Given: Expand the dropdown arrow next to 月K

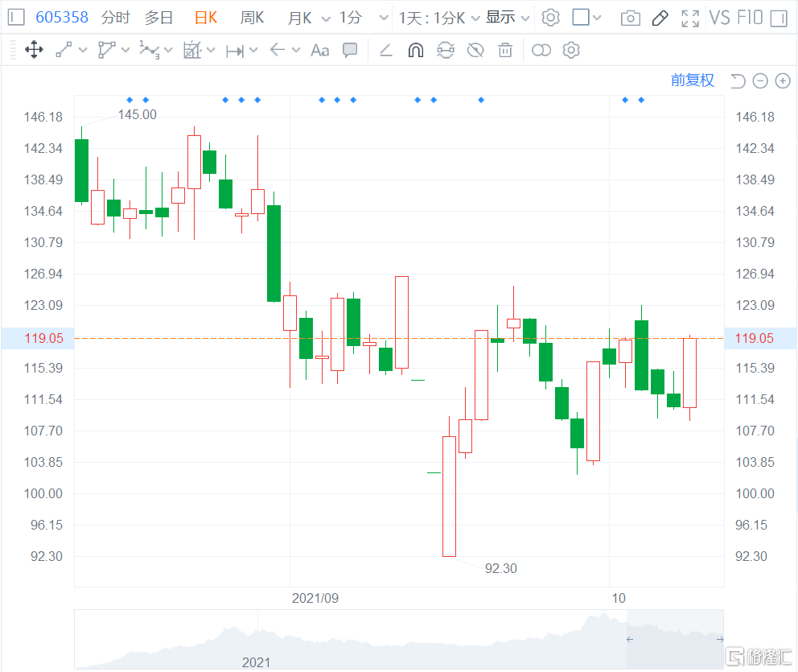Looking at the screenshot, I should 326,19.
